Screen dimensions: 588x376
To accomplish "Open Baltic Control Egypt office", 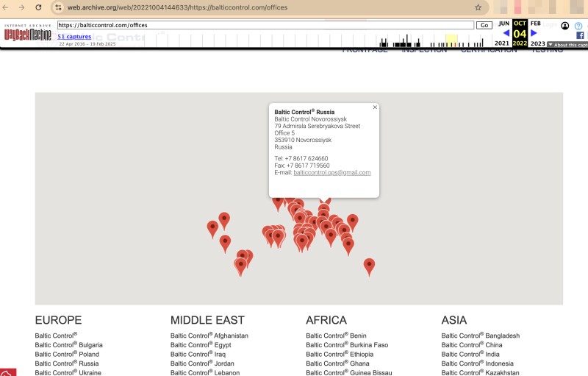I will (x=201, y=345).
